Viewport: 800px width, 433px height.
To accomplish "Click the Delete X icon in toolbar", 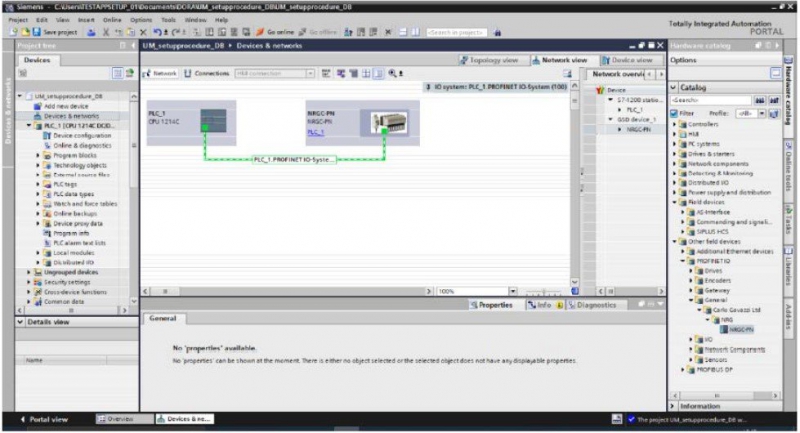I will click(143, 32).
